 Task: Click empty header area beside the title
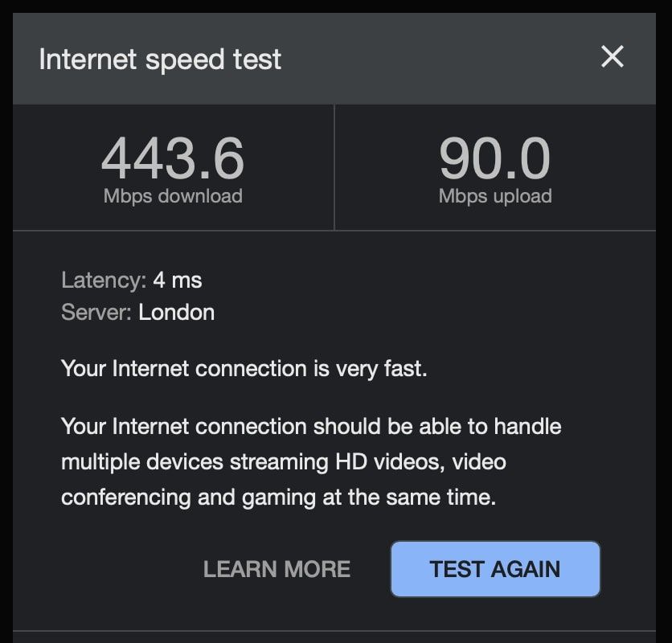[x=437, y=59]
